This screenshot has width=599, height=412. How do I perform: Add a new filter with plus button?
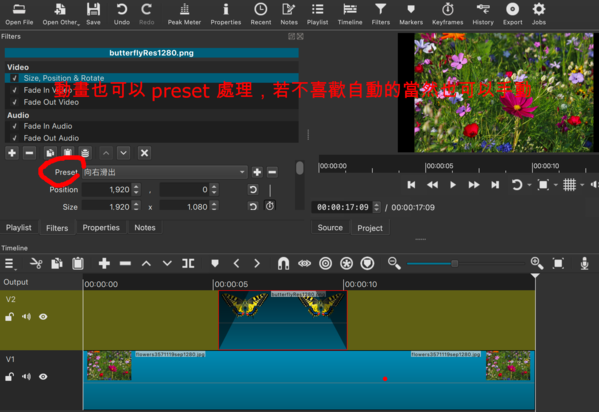(x=12, y=153)
